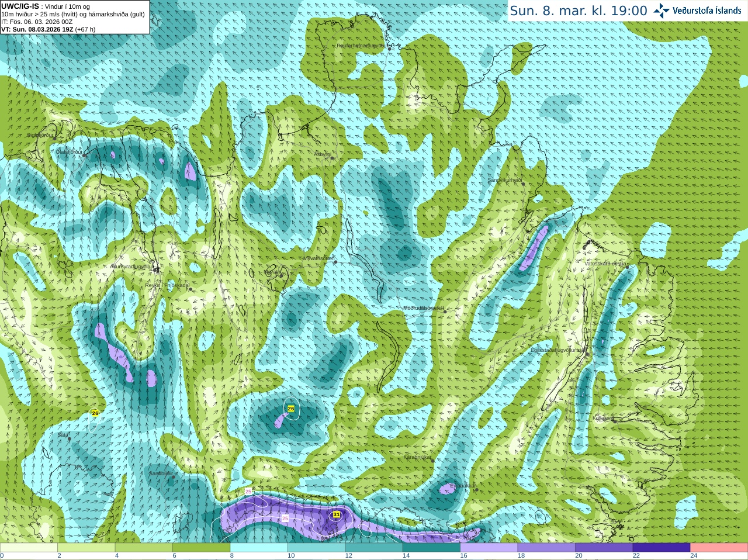This screenshot has height=560, width=748.
Task: Click the '10m hviður > 25 m/s' legend line
Action: click(x=73, y=14)
